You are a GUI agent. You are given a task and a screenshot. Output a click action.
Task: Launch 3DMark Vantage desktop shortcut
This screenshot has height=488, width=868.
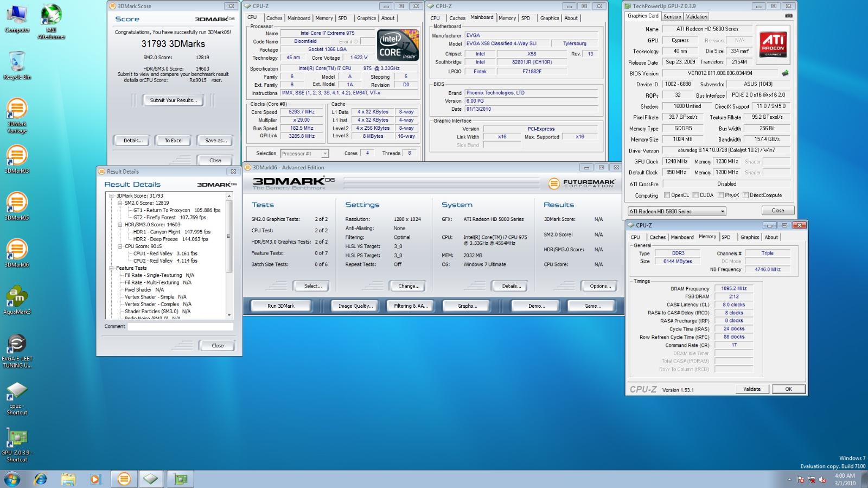[17, 116]
